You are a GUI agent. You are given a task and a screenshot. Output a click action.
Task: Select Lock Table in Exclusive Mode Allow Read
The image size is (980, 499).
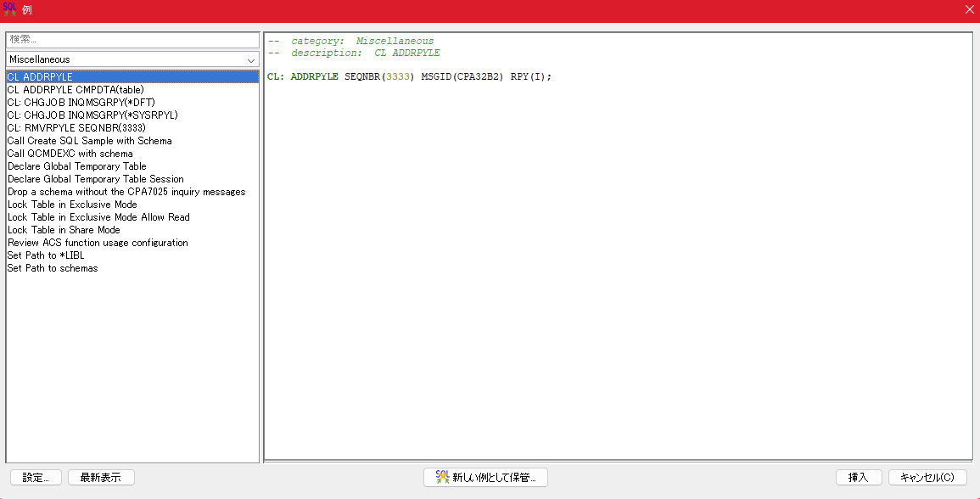(x=132, y=217)
